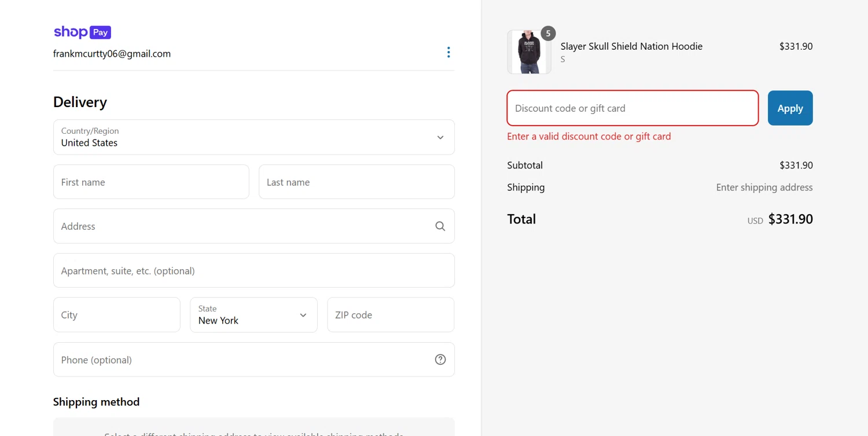Click the hoodie product thumbnail
Image resolution: width=868 pixels, height=436 pixels.
(529, 52)
